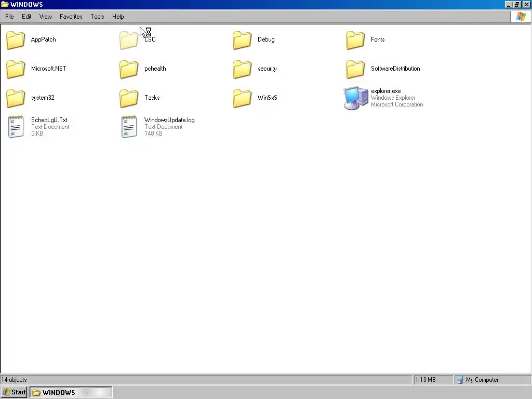The image size is (532, 399).
Task: Click the Windows flag logo in menu bar
Action: (521, 16)
